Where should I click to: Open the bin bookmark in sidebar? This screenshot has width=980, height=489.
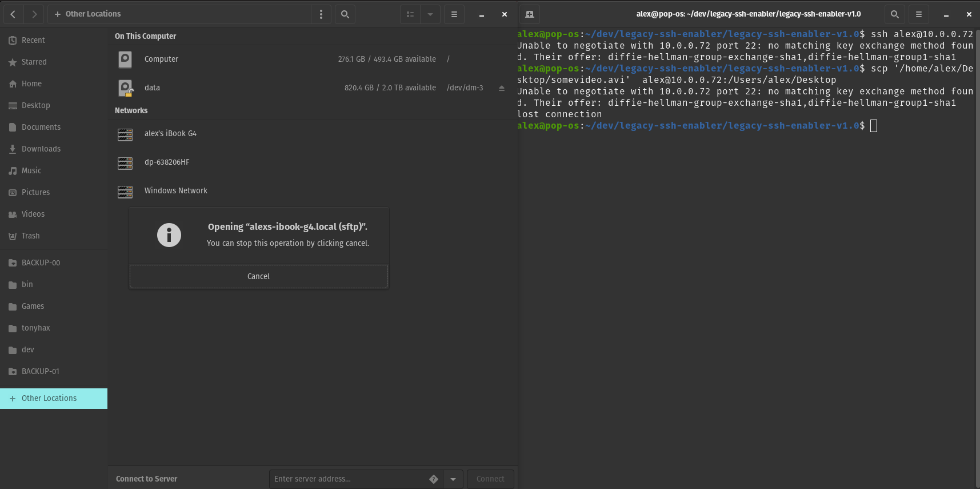[x=54, y=284]
